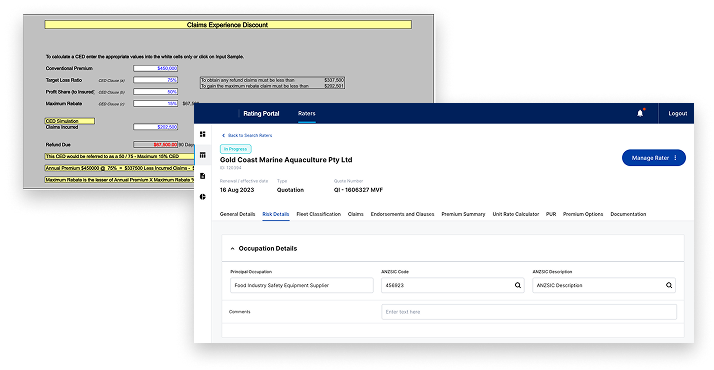Screen dimensions: 714x370
Task: Click Claims Experience Discount header in spreadsheet
Action: pyautogui.click(x=228, y=25)
